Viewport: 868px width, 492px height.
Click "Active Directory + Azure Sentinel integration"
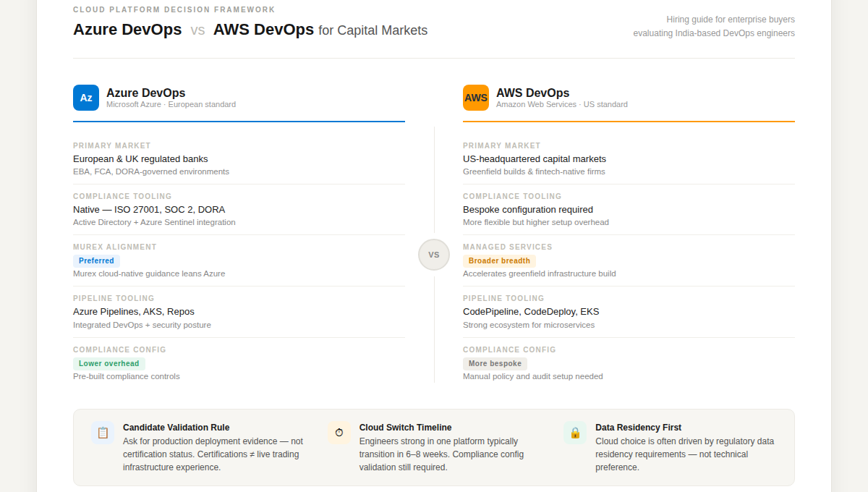coord(154,222)
